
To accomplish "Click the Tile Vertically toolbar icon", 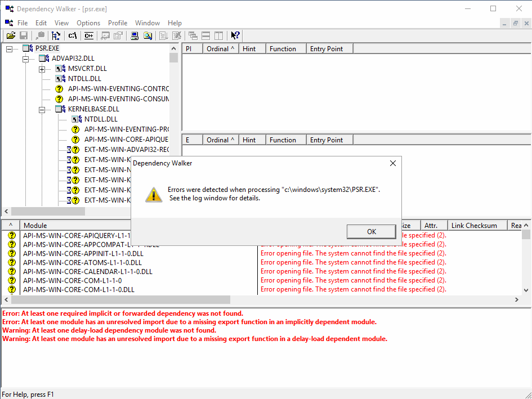I will (219, 35).
